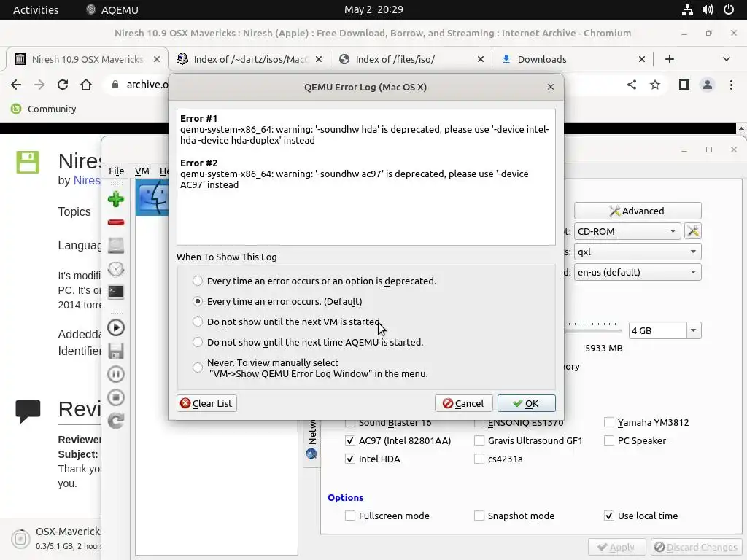Screen dimensions: 747x560
Task: Save VM state with floppy icon
Action: pos(116,351)
